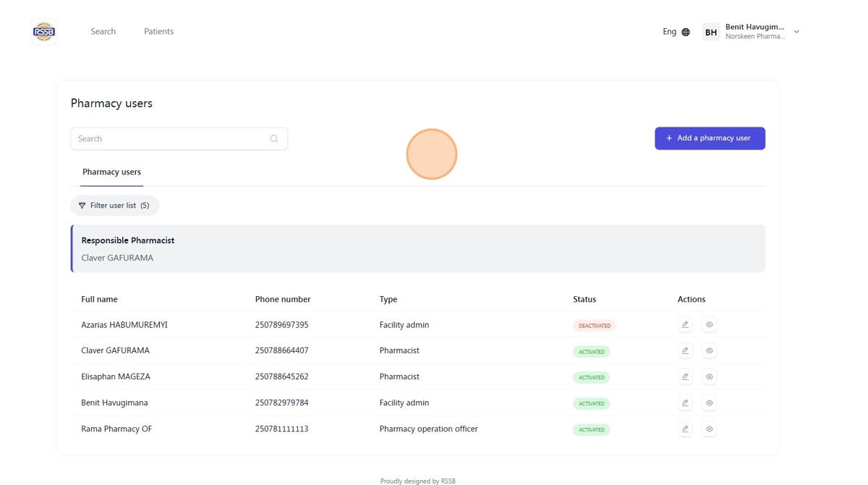This screenshot has height=485, width=868.
Task: Click phone number 250789697395
Action: (x=281, y=325)
